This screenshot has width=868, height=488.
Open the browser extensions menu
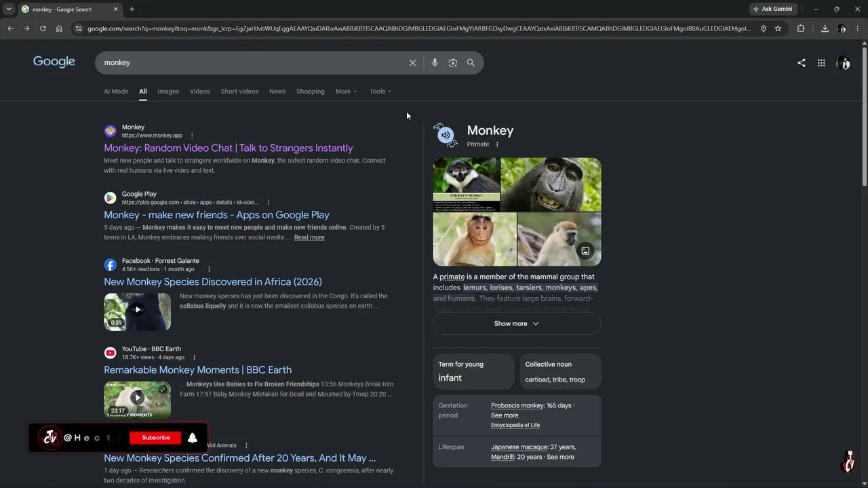tap(801, 28)
